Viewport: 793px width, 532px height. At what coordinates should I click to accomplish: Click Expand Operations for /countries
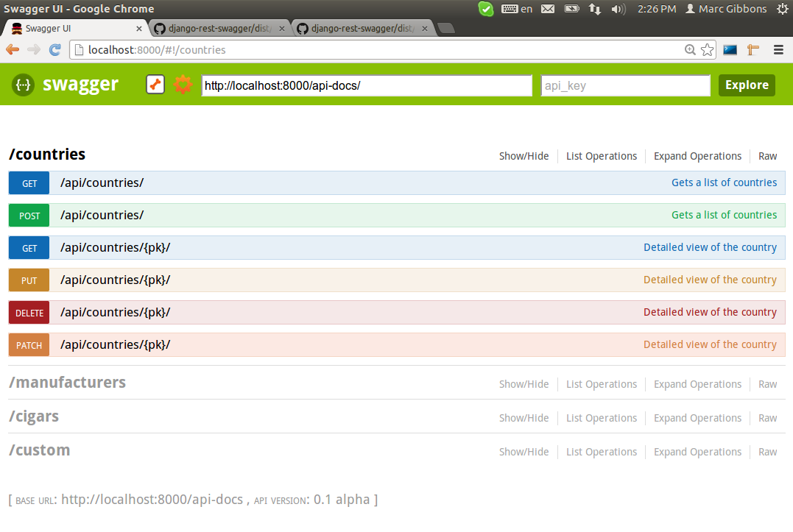pyautogui.click(x=697, y=156)
